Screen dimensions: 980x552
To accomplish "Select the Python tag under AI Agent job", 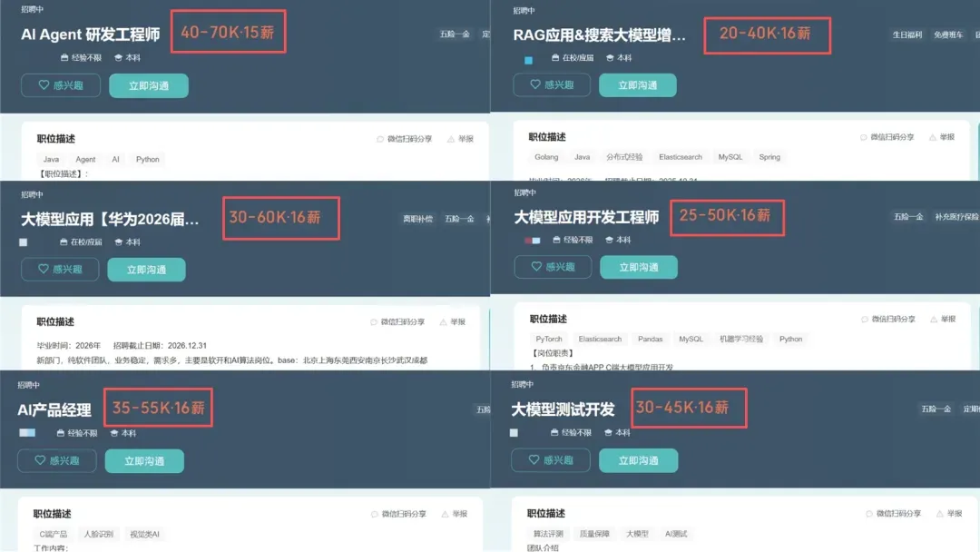I will pyautogui.click(x=148, y=160).
